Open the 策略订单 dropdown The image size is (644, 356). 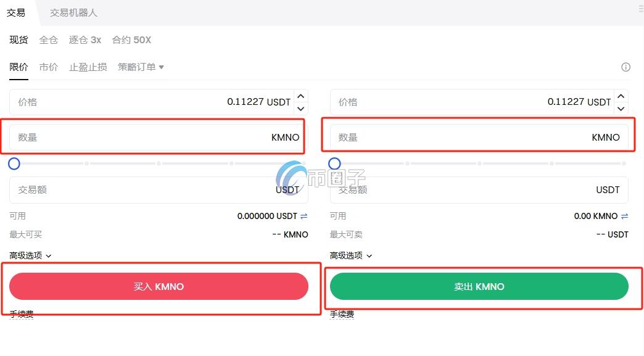pos(141,67)
